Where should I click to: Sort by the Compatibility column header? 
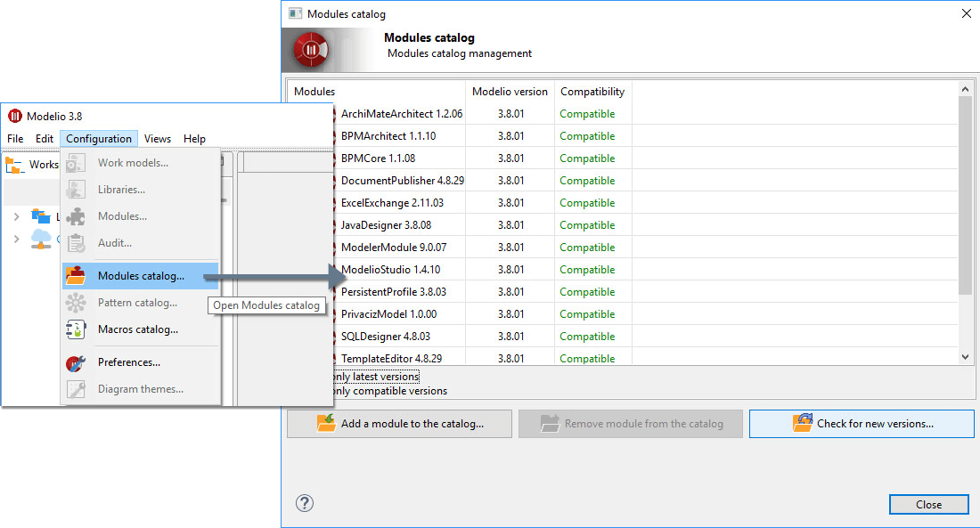[x=592, y=91]
